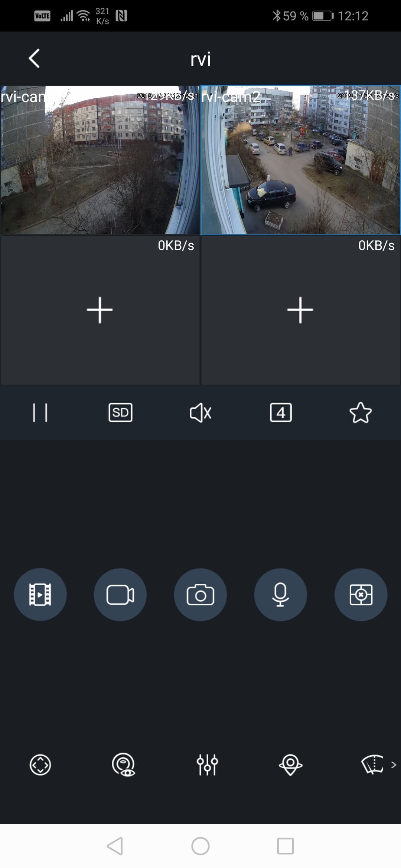
Task: Add camera in lower-left empty slot
Action: [x=100, y=310]
